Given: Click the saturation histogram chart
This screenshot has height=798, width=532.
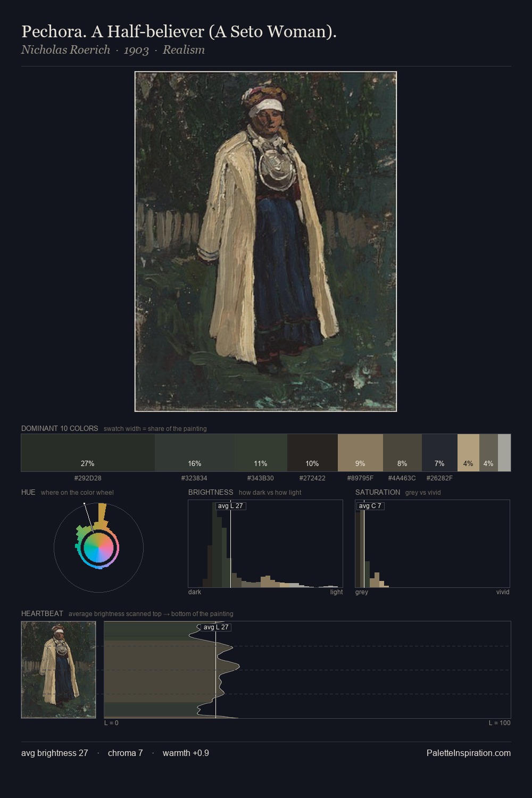Looking at the screenshot, I should (x=433, y=544).
